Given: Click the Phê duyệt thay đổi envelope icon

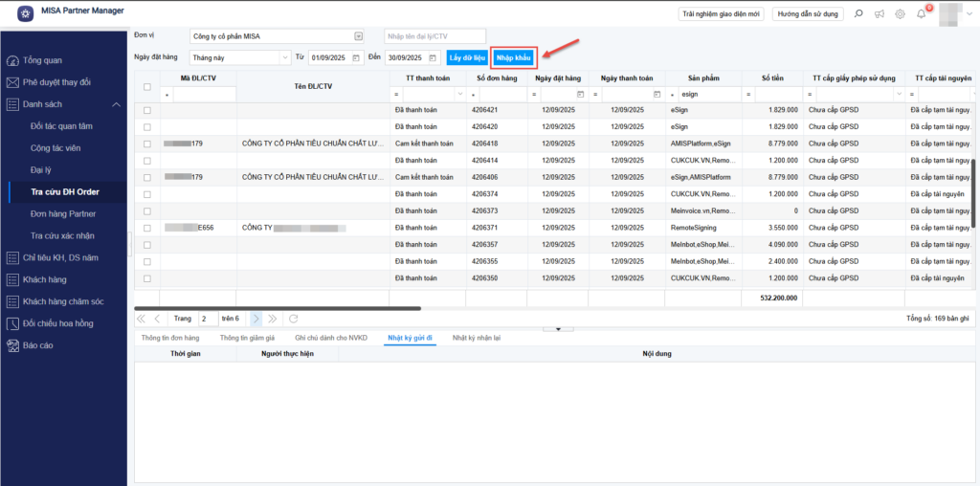Looking at the screenshot, I should pyautogui.click(x=11, y=82).
